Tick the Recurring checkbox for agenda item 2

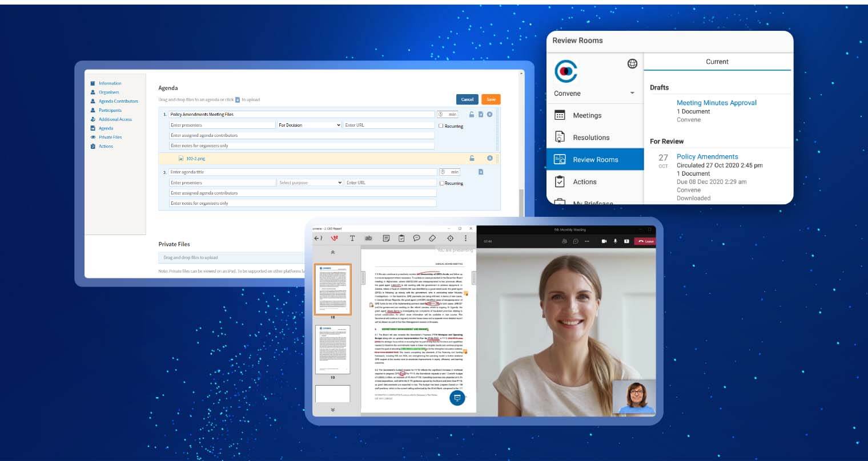pos(441,183)
